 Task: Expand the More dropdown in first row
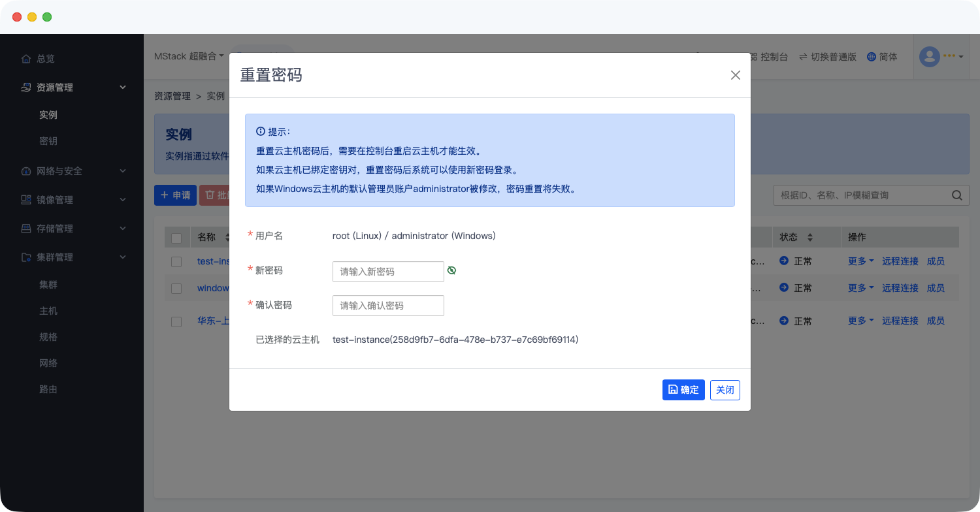click(860, 261)
